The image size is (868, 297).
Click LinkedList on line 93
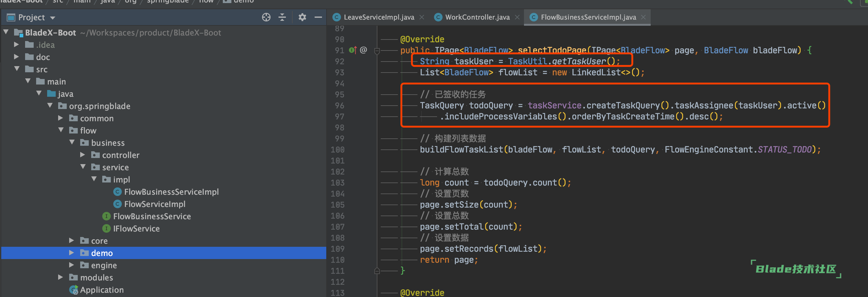pos(596,73)
